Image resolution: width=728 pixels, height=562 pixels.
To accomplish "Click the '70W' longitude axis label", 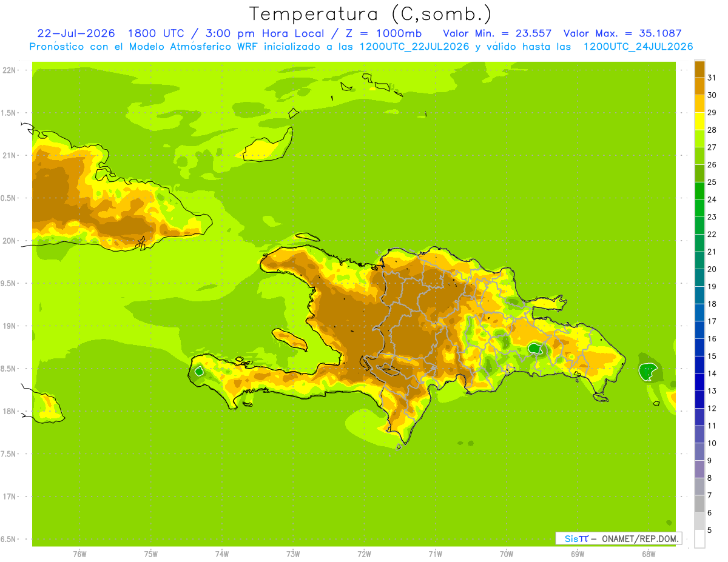I will [x=507, y=554].
